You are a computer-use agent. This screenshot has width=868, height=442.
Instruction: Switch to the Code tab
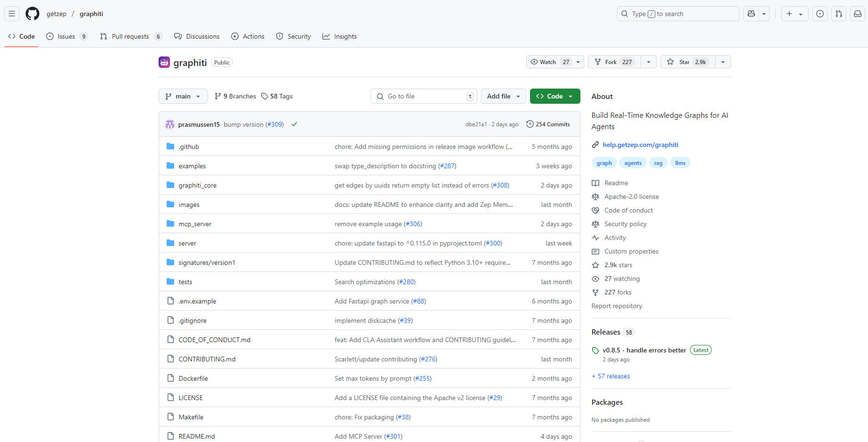pos(21,36)
